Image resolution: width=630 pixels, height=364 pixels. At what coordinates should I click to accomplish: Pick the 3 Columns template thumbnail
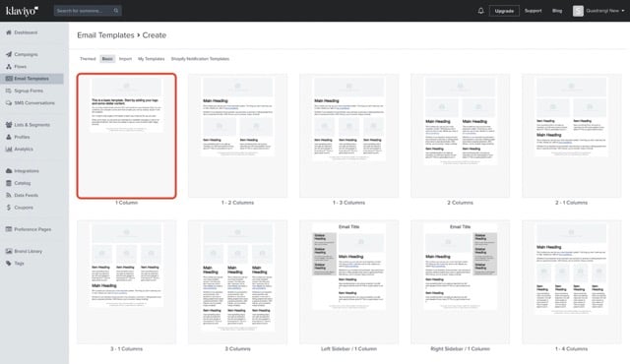tap(237, 281)
